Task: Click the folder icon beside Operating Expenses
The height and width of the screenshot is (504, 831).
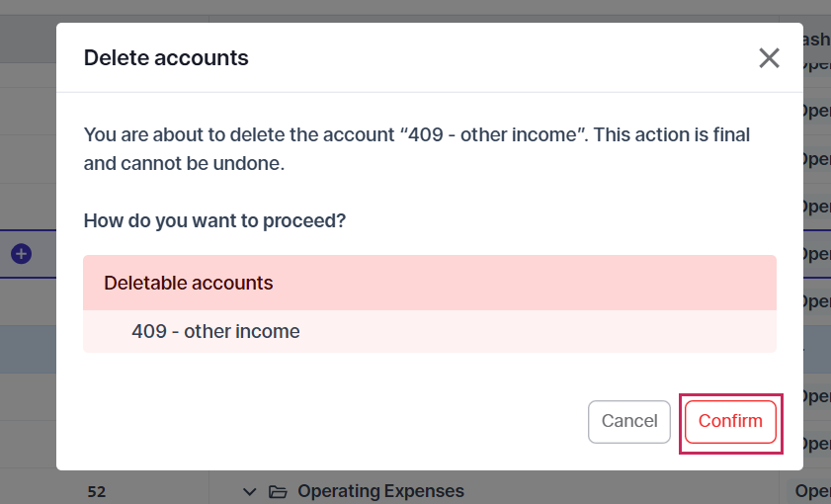Action: (278, 491)
